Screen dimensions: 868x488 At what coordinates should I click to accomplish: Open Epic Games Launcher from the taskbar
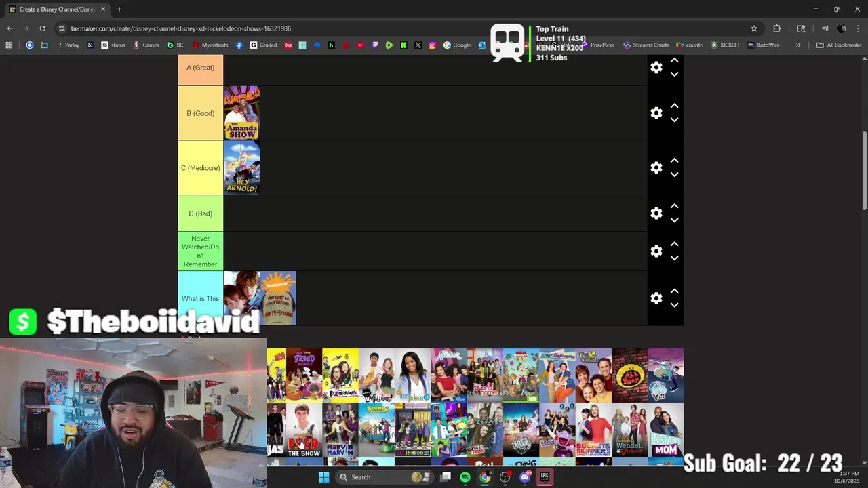click(x=545, y=477)
